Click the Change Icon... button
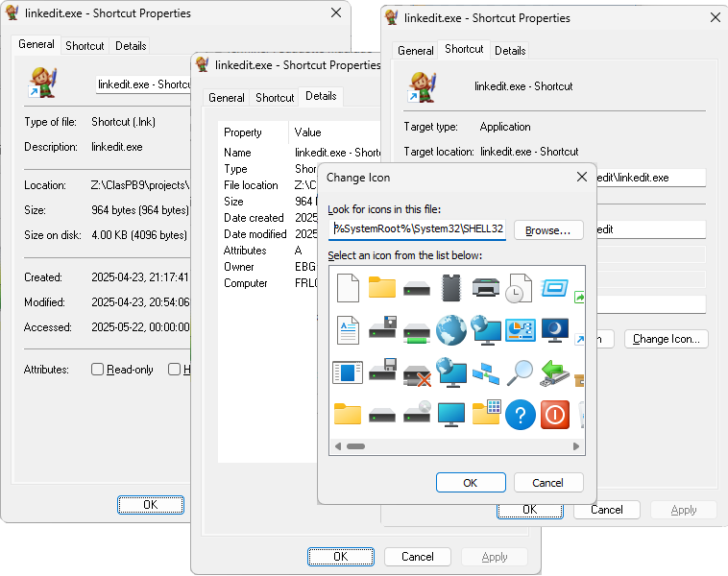Image resolution: width=728 pixels, height=576 pixels. [666, 339]
